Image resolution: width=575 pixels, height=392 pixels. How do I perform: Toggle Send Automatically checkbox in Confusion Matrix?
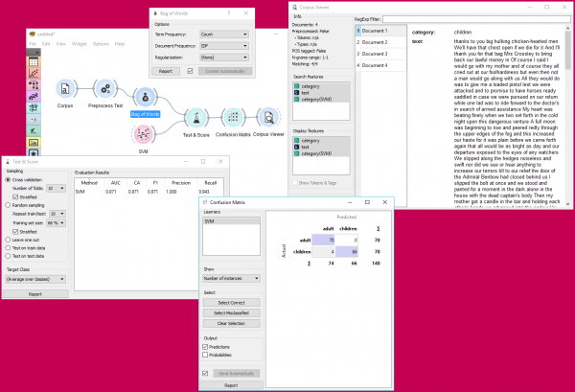(x=205, y=373)
